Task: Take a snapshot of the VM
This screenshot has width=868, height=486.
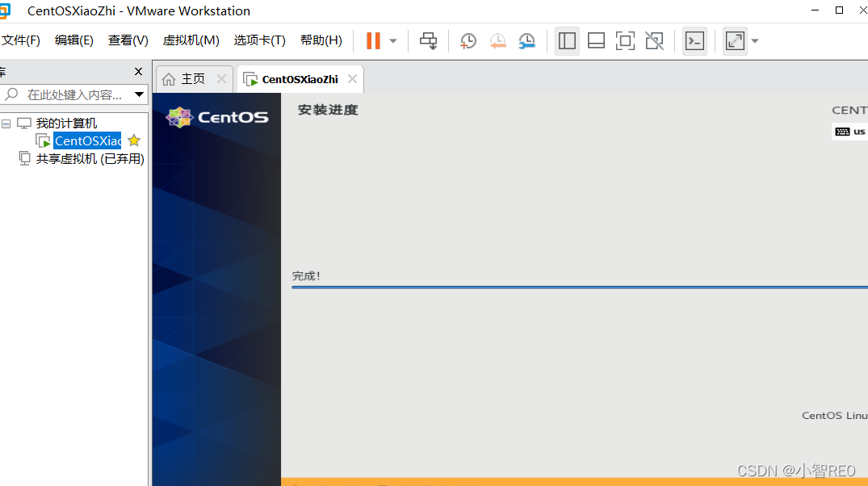Action: [x=468, y=40]
